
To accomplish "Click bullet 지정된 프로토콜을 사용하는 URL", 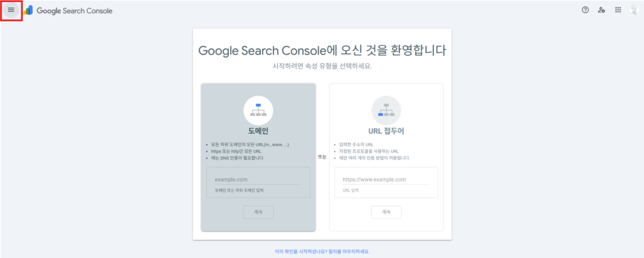I will click(369, 151).
